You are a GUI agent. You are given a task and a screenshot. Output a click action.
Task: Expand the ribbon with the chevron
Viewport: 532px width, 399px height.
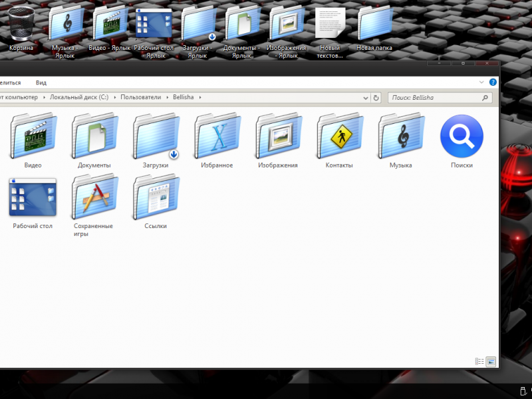(481, 82)
